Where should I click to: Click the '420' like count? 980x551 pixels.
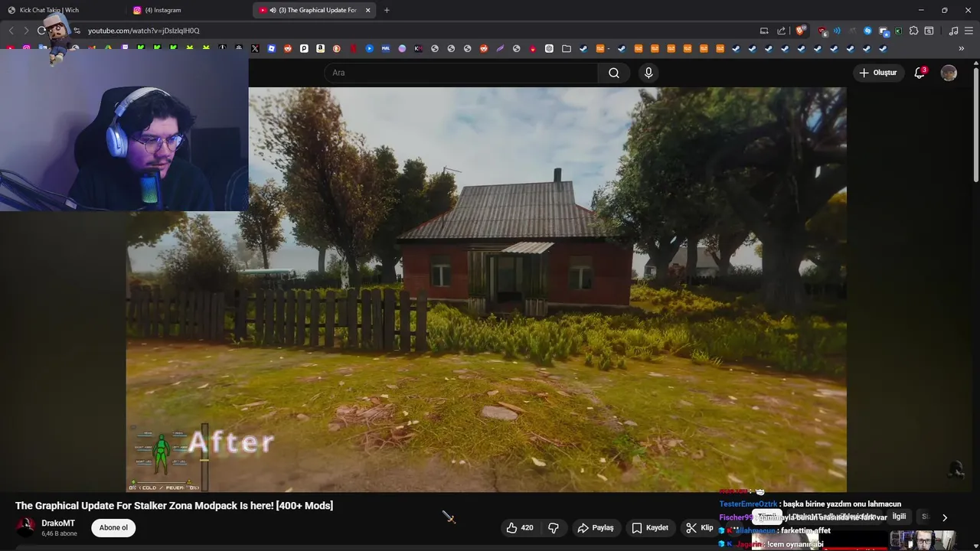click(527, 527)
